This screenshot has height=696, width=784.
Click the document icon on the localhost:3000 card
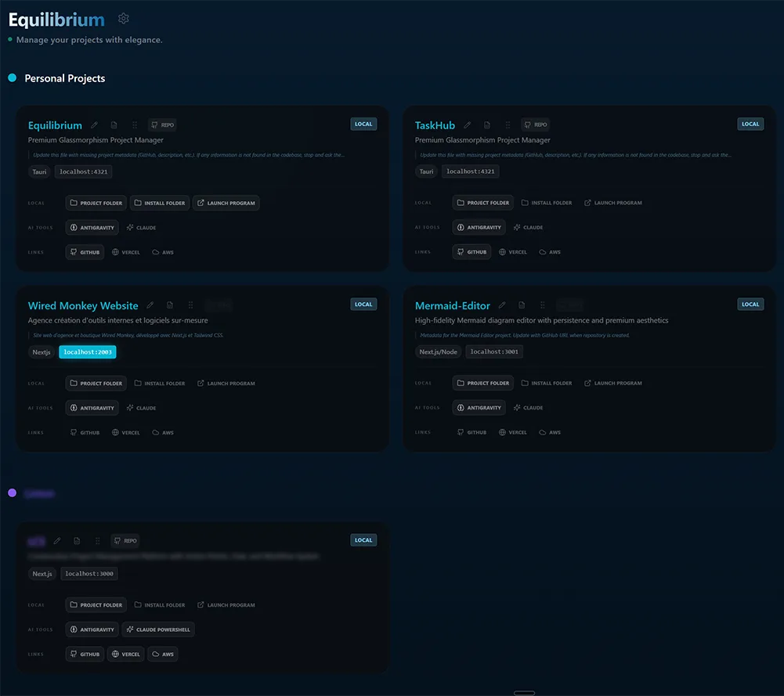point(77,540)
